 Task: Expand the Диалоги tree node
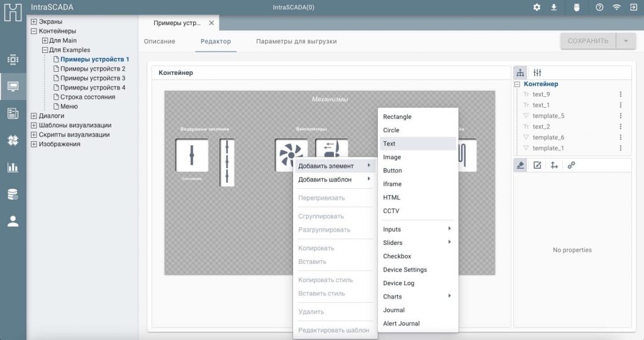[x=34, y=116]
